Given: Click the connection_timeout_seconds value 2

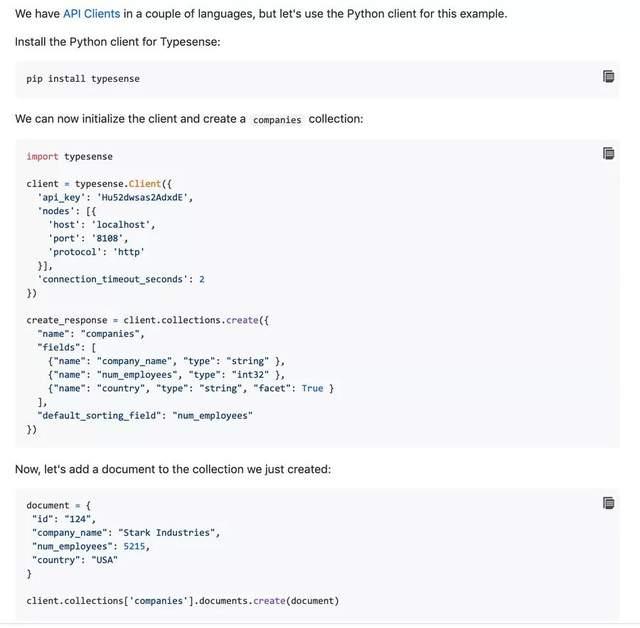Looking at the screenshot, I should (202, 280).
